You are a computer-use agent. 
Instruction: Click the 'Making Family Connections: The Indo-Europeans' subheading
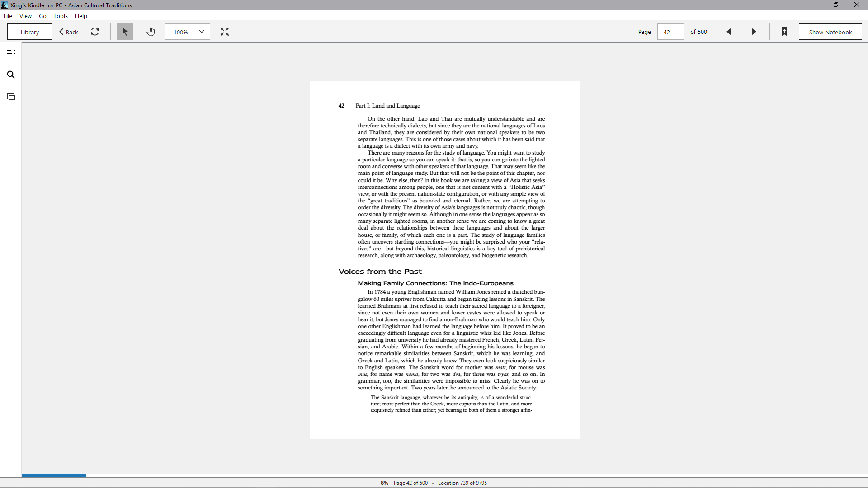[436, 283]
